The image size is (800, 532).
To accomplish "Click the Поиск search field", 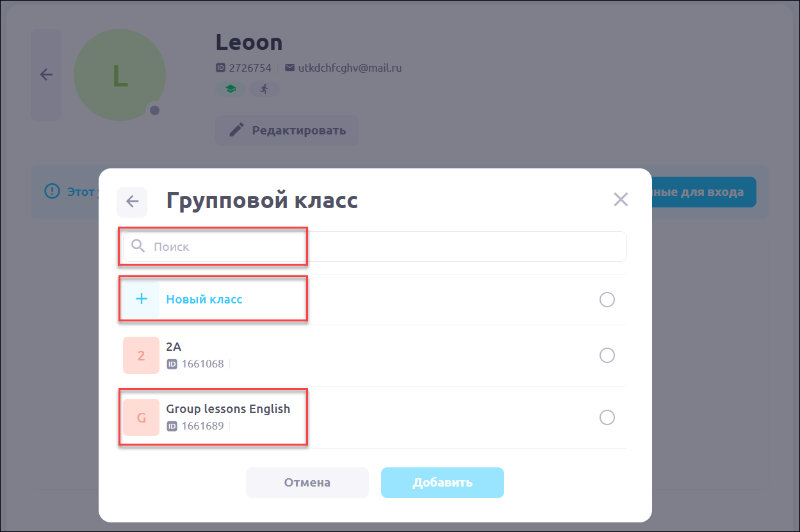I will 384,246.
